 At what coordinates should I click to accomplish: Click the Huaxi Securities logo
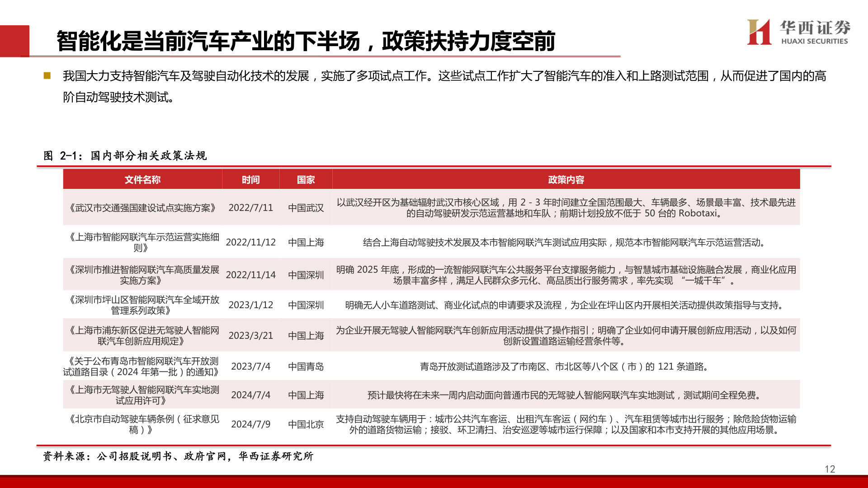799,33
